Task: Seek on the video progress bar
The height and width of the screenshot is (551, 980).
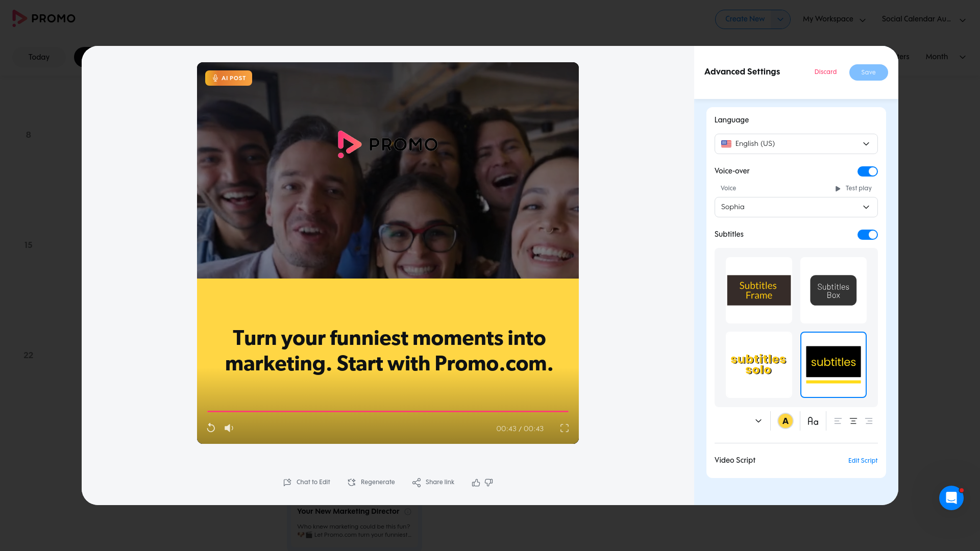Action: click(x=387, y=411)
